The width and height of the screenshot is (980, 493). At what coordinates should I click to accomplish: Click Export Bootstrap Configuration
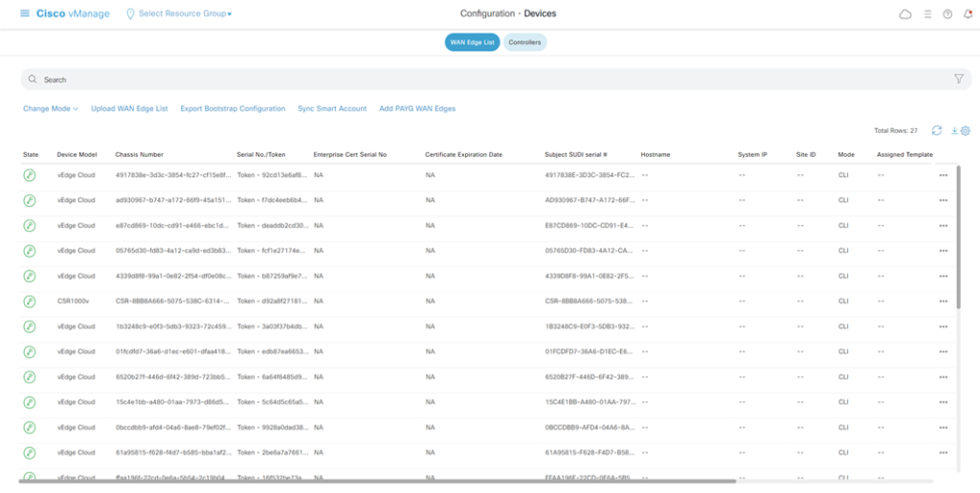tap(233, 109)
